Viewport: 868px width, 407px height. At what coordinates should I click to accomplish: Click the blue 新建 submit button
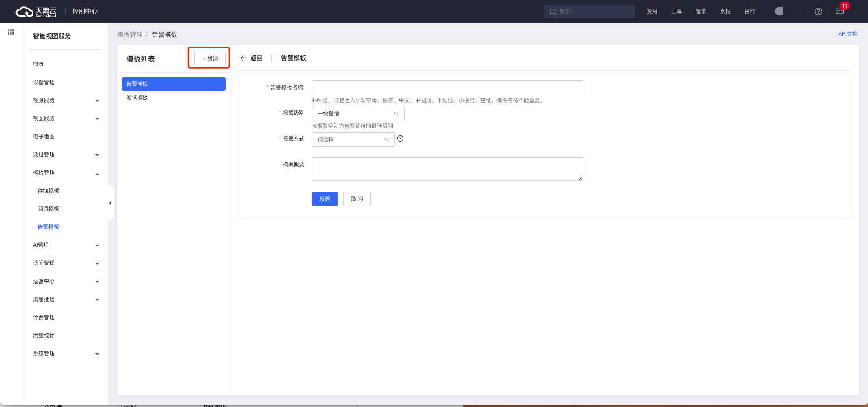pos(324,199)
